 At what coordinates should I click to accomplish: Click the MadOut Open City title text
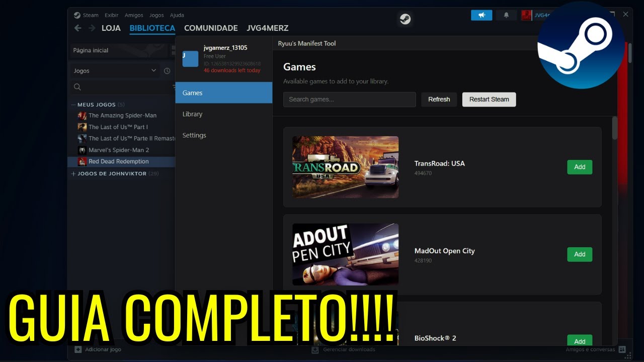coord(444,251)
